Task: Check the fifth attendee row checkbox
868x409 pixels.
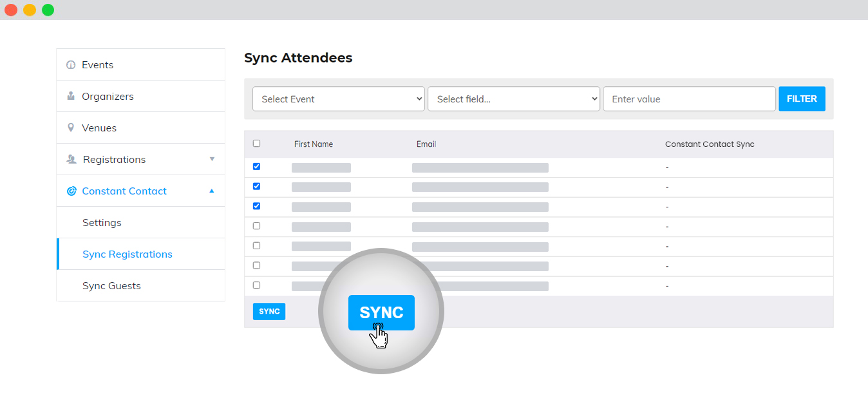Action: coord(256,245)
